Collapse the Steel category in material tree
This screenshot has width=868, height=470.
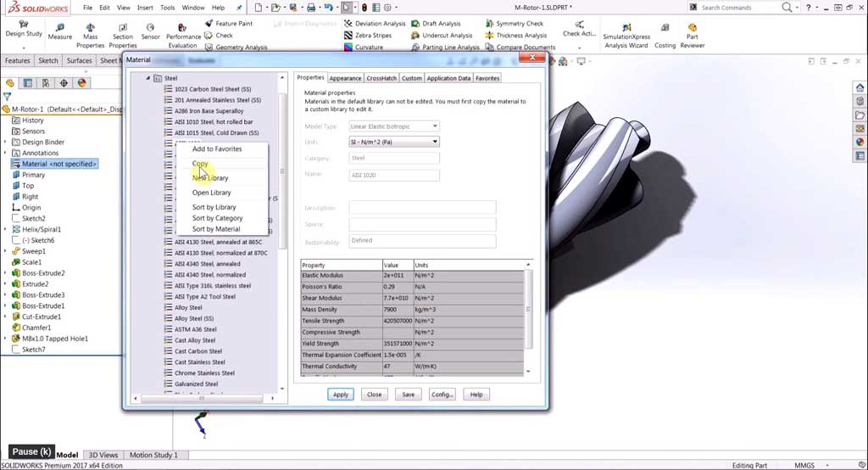(147, 78)
